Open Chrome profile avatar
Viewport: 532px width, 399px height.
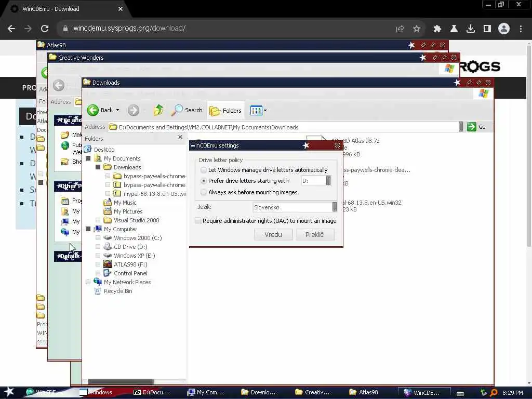point(504,29)
